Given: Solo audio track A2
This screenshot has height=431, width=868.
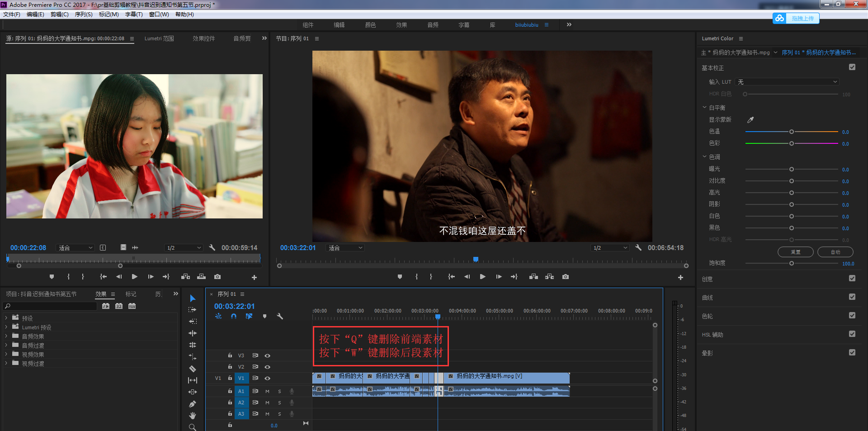Looking at the screenshot, I should [x=279, y=403].
